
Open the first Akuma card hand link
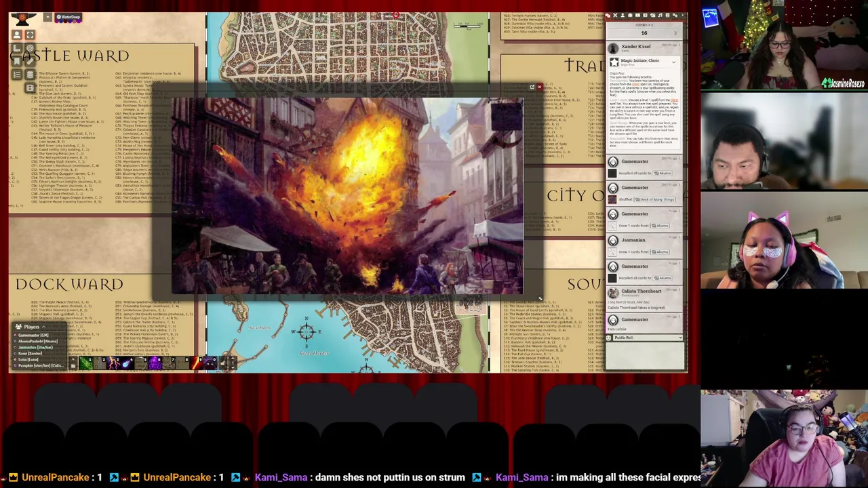(663, 174)
